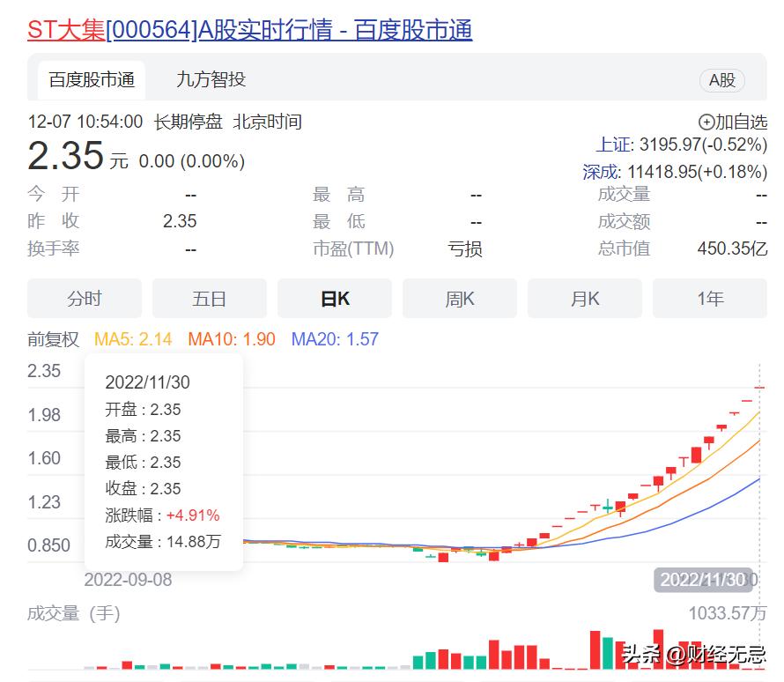Select the 周K weekly candlestick view

click(459, 298)
